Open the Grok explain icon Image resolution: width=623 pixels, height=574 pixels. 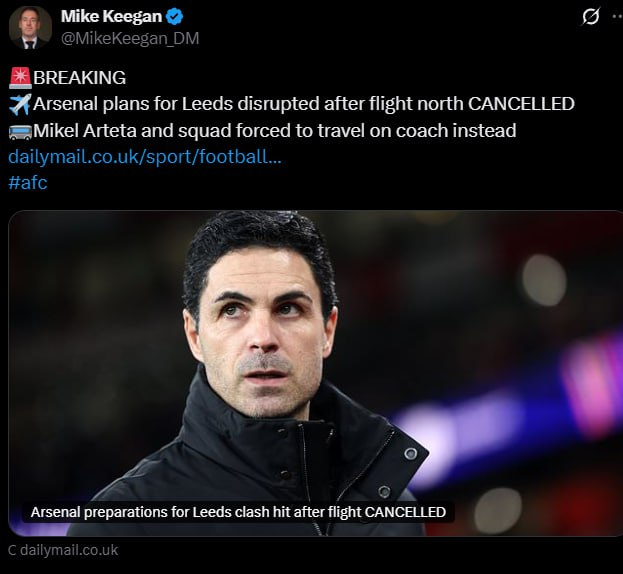(x=591, y=16)
